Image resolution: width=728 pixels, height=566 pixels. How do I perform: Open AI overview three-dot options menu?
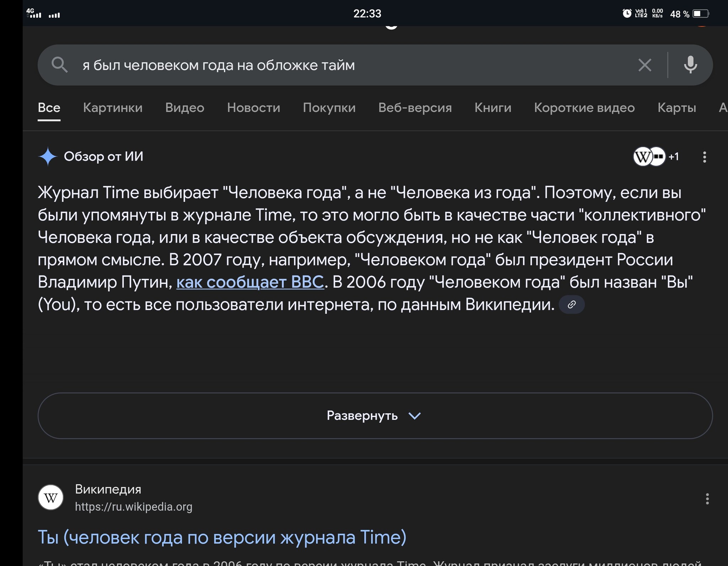(x=704, y=157)
